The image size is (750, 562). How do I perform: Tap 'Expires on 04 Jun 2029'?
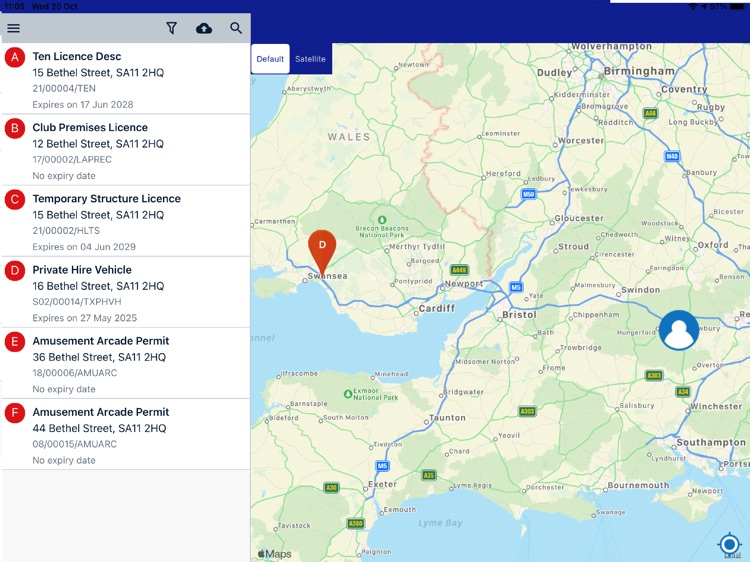[x=84, y=247]
